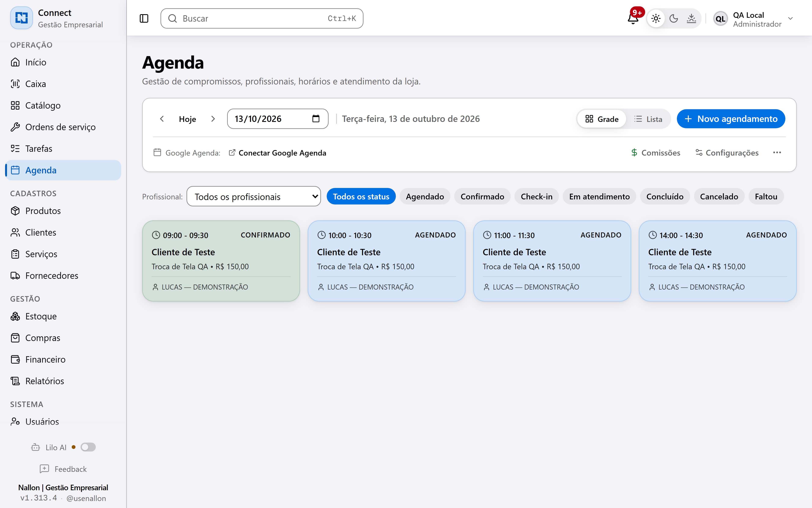Filter appointments by Agendado status
The image size is (812, 508).
tap(425, 197)
